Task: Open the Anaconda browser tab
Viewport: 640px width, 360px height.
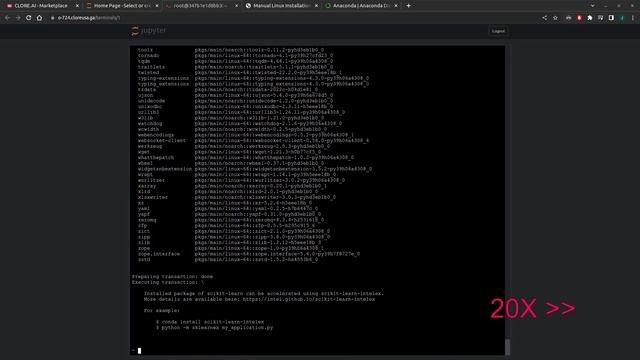Action: click(x=361, y=6)
